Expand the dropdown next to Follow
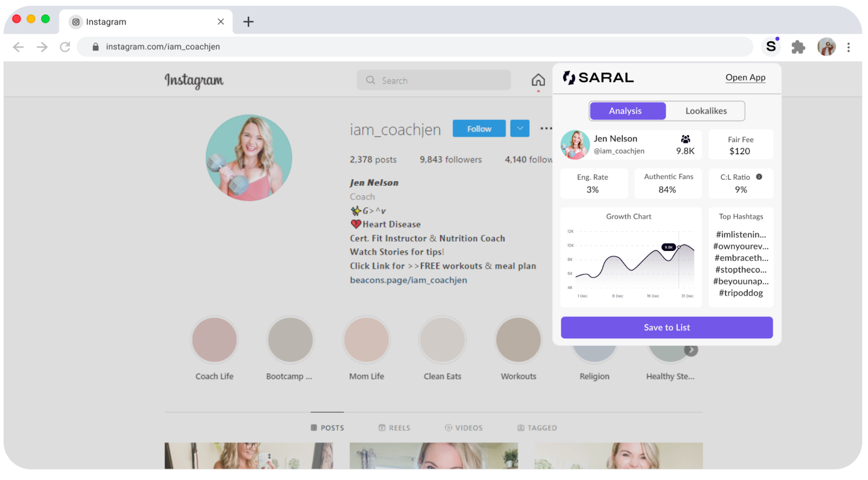The height and width of the screenshot is (480, 868). click(520, 129)
